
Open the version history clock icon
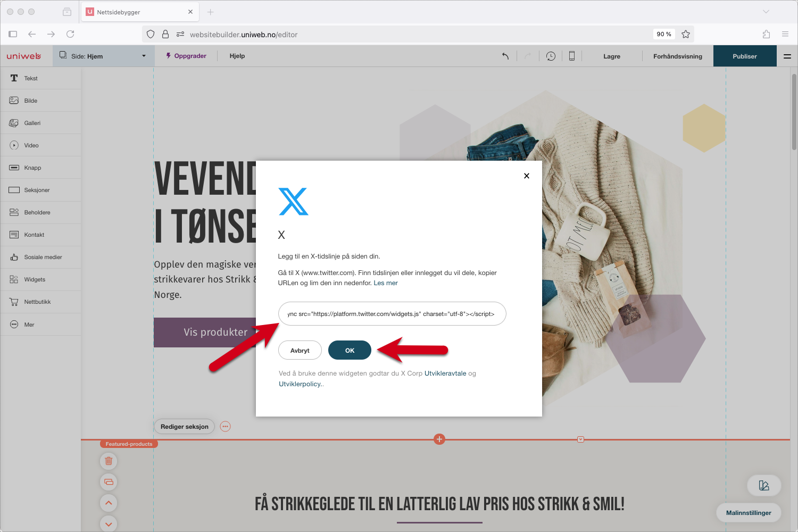(551, 56)
